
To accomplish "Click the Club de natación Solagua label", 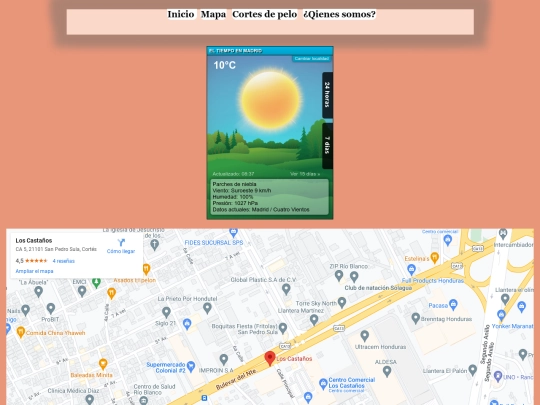I will click(378, 288).
